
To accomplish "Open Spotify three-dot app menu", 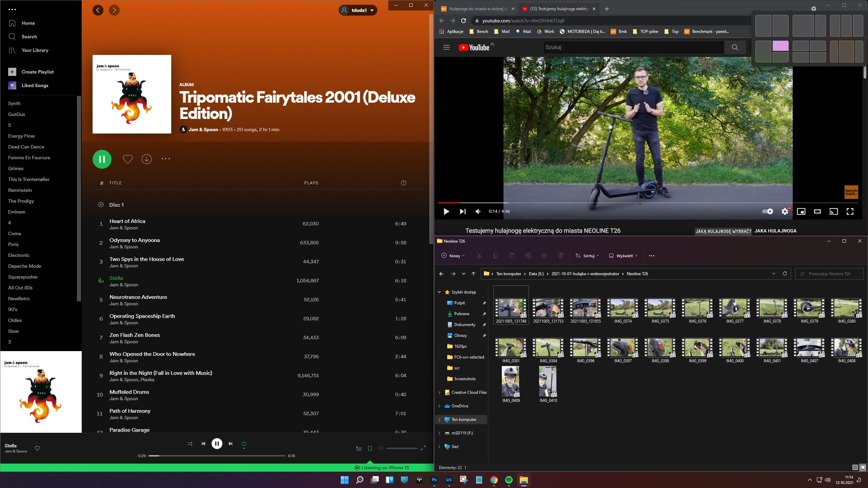I will pos(12,9).
